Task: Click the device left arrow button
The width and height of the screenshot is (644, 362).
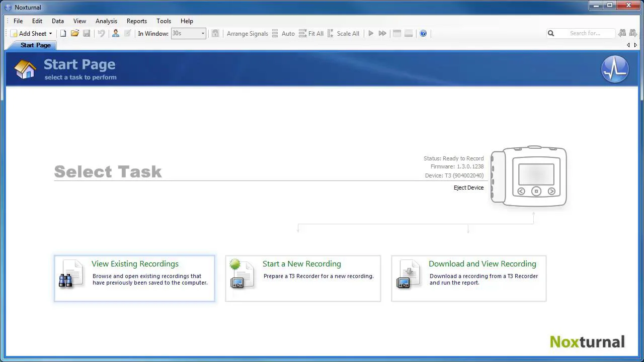Action: click(521, 191)
